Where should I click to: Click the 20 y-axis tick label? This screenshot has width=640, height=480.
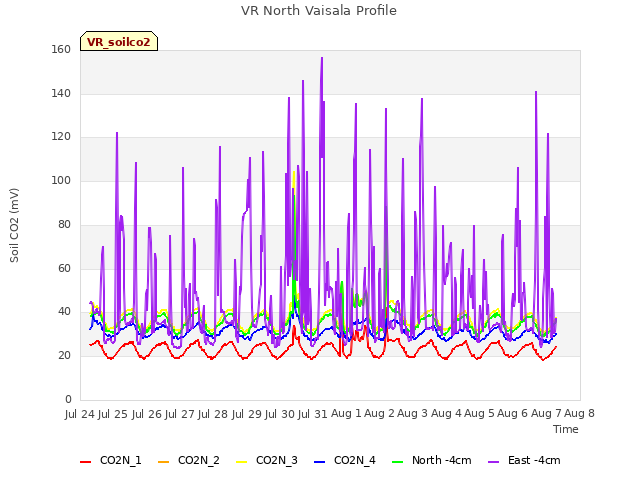[x=64, y=356]
